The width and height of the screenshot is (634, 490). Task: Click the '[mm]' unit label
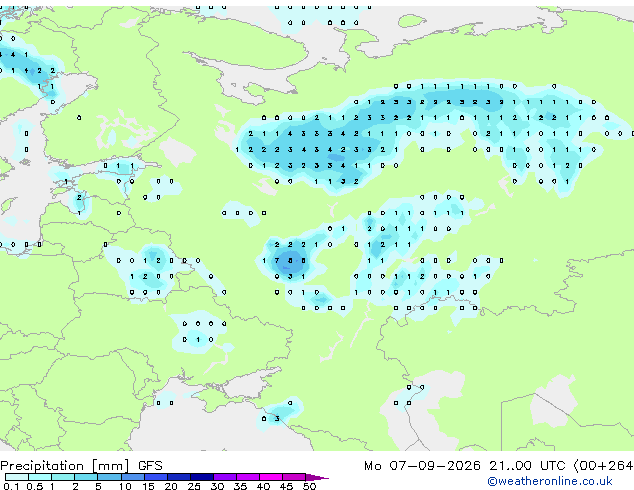(x=111, y=466)
